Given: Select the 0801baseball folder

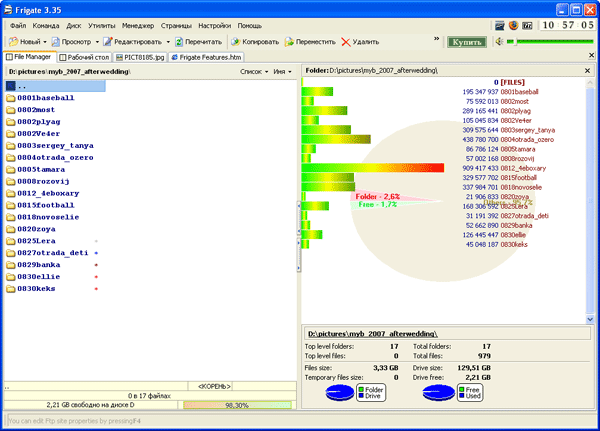Looking at the screenshot, I should (40, 98).
